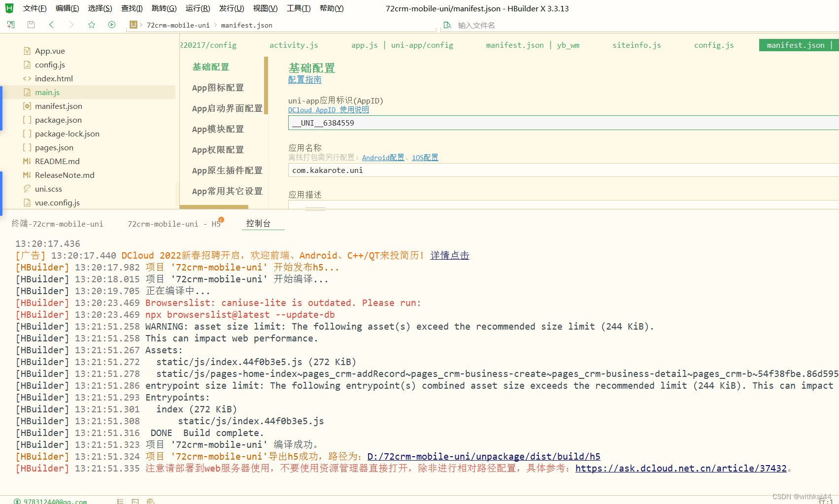The height and width of the screenshot is (504, 839).
Task: Open terminal icon in status bar
Action: pos(135,502)
